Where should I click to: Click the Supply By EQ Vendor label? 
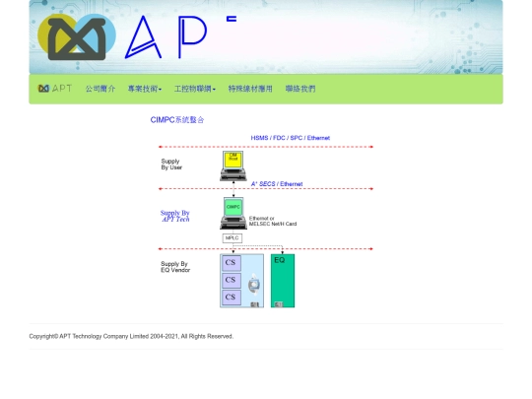pyautogui.click(x=175, y=267)
